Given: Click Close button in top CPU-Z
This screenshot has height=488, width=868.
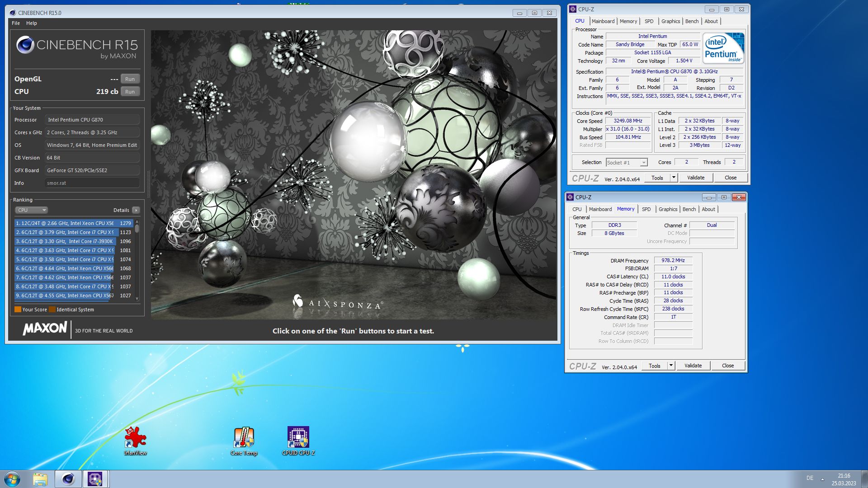Looking at the screenshot, I should coord(731,178).
